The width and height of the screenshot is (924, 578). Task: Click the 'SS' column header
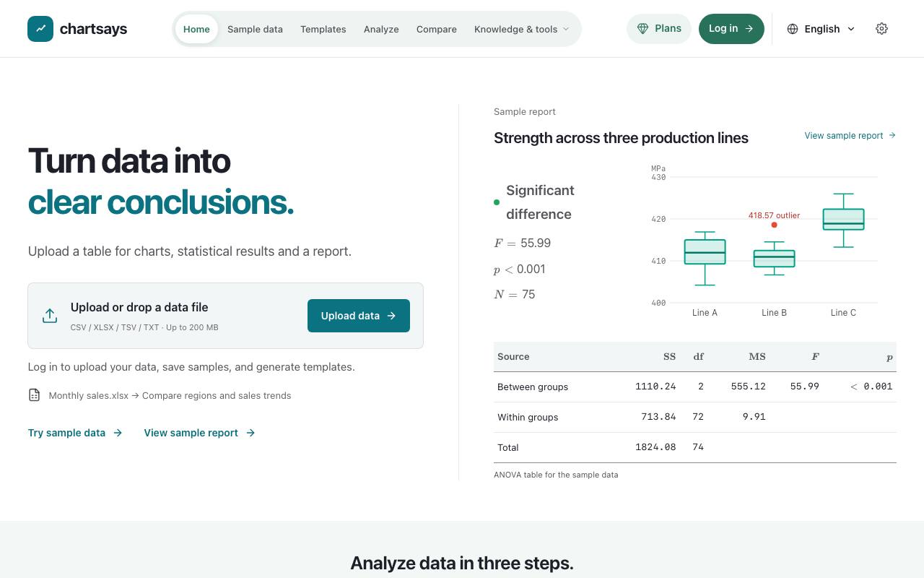669,356
